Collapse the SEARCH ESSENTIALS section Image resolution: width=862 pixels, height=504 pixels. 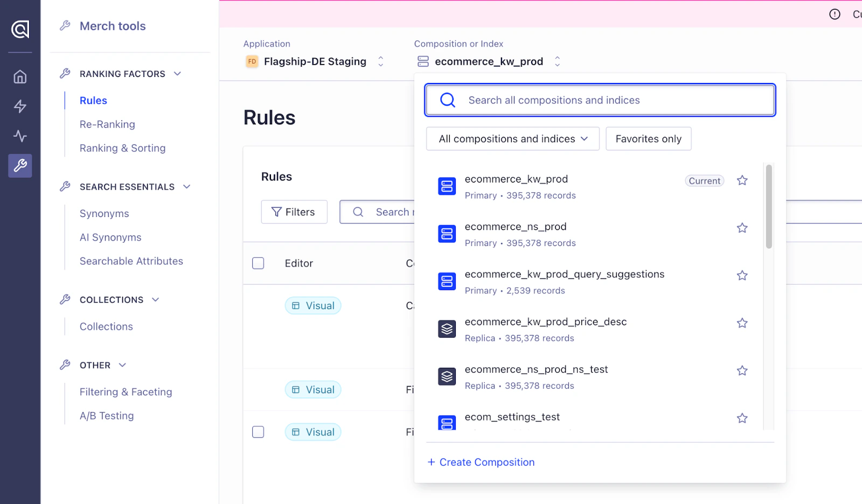pos(187,186)
